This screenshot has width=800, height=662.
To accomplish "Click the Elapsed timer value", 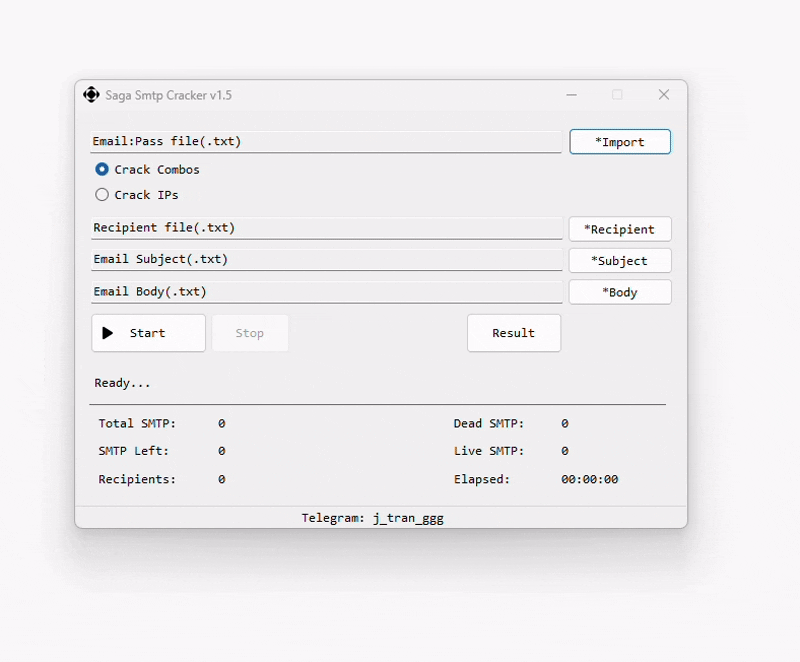I will tap(589, 479).
